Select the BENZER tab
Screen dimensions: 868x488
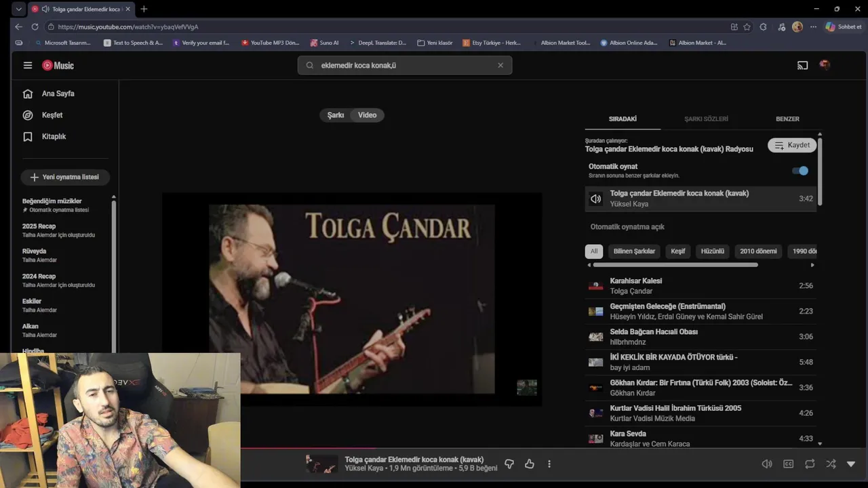click(x=787, y=119)
